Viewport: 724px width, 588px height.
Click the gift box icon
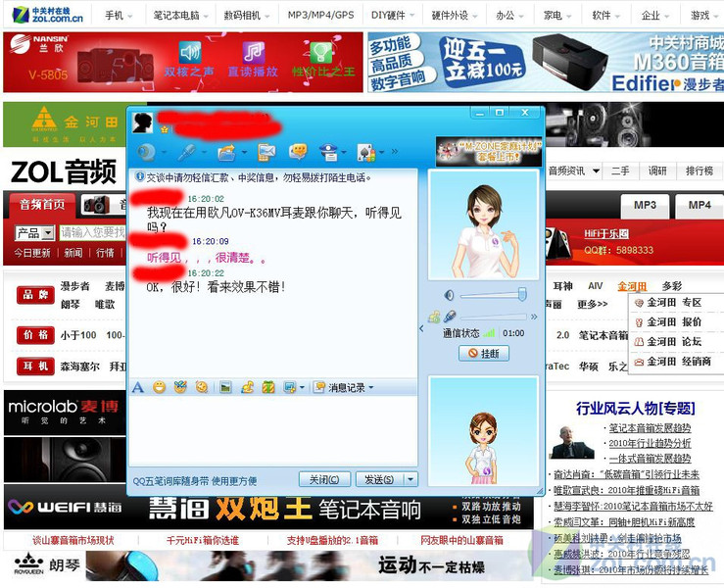[x=268, y=387]
